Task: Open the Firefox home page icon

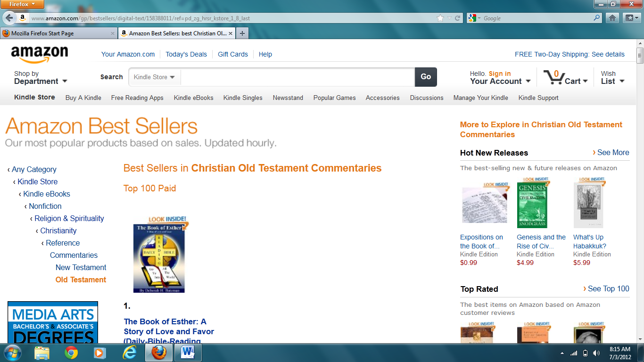Action: (612, 18)
